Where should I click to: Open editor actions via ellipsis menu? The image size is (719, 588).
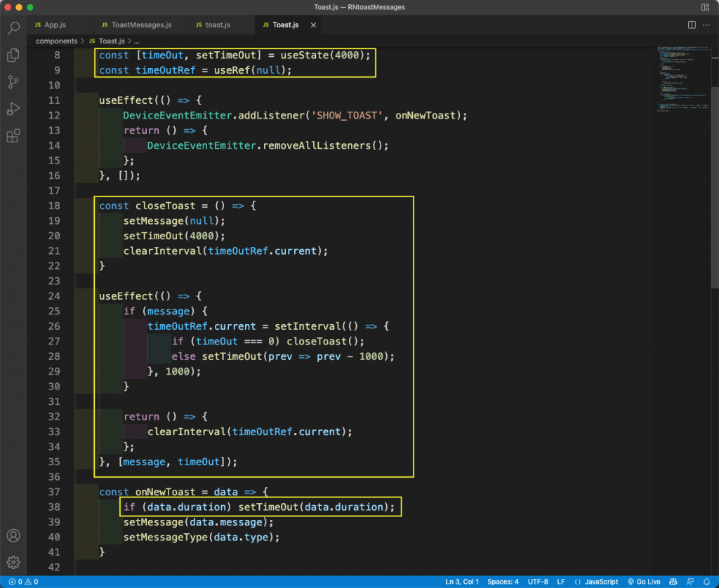[706, 24]
